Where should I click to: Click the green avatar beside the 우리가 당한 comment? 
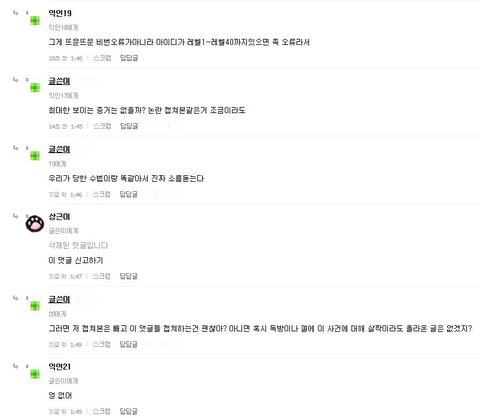tap(35, 156)
